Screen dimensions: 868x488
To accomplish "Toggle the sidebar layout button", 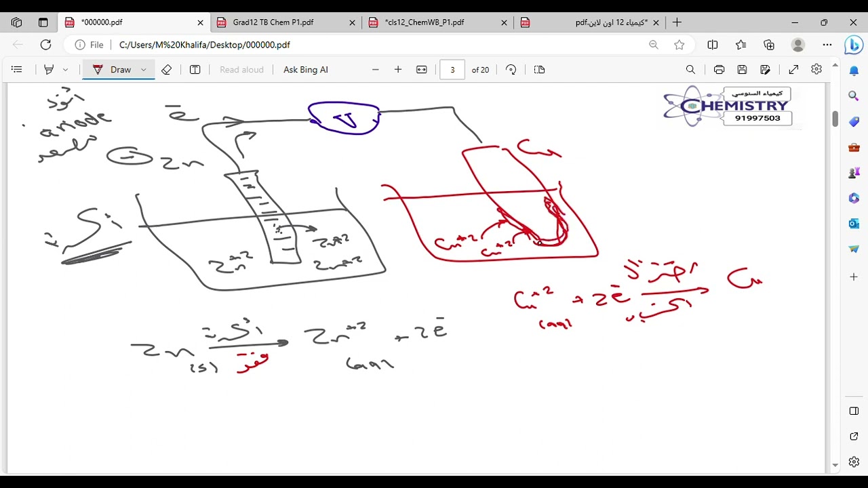I will coord(854,411).
